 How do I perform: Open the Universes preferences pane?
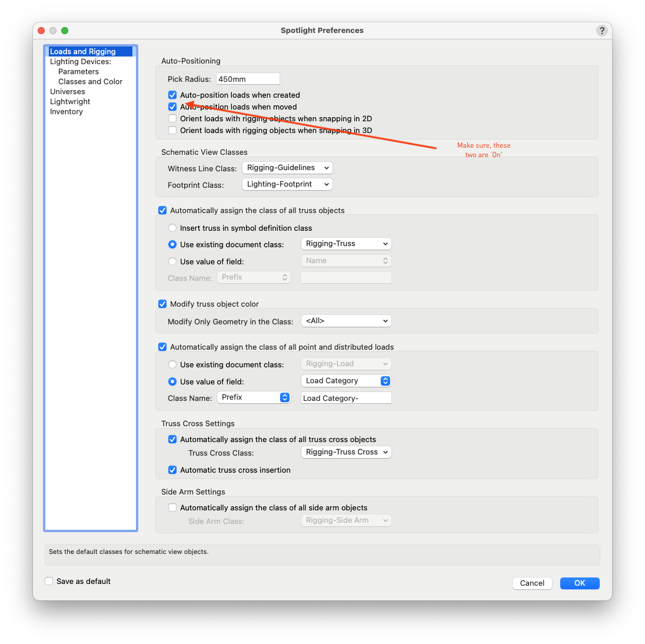click(67, 92)
